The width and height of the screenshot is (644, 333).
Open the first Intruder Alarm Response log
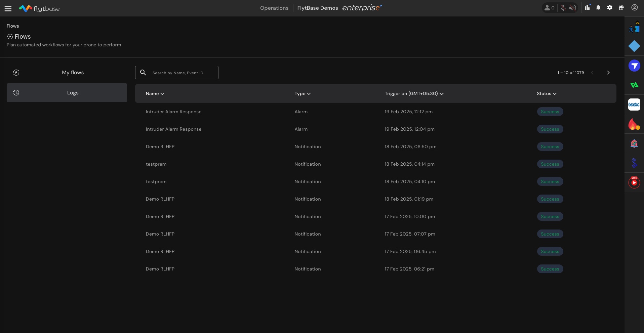(x=173, y=112)
